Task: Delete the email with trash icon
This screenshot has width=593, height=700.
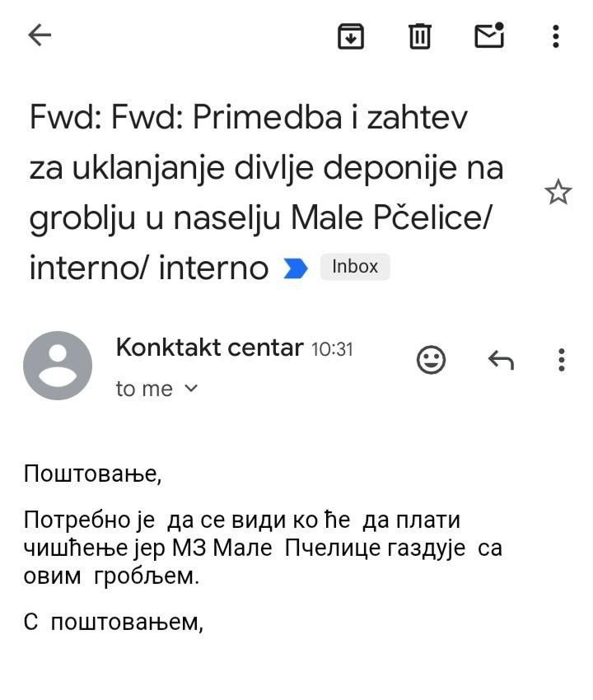Action: coord(420,35)
